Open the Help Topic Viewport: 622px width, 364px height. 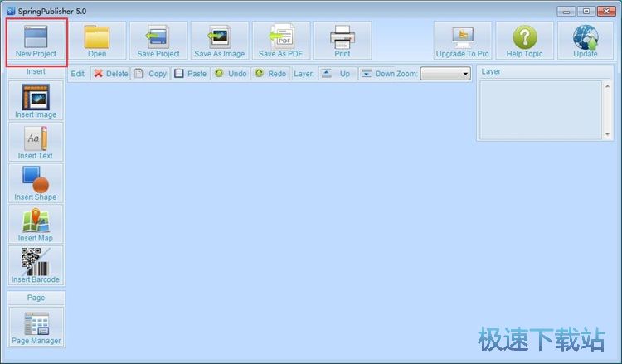coord(524,41)
